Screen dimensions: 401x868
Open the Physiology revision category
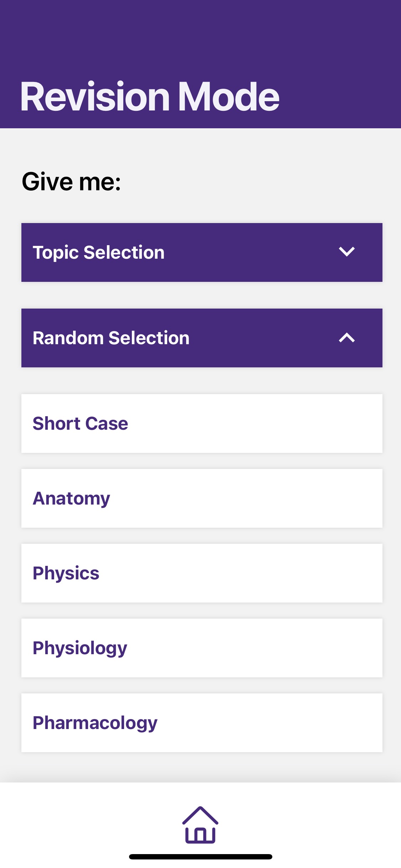point(202,648)
